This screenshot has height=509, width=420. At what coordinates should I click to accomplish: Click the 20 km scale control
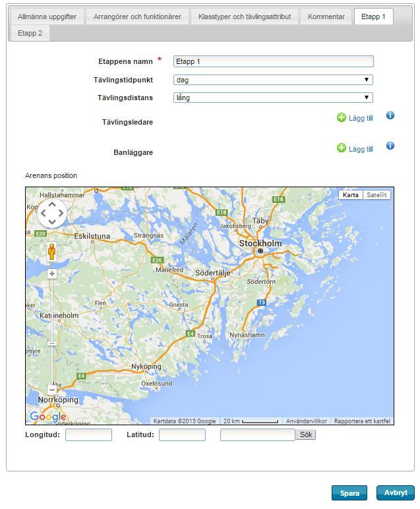tap(251, 421)
